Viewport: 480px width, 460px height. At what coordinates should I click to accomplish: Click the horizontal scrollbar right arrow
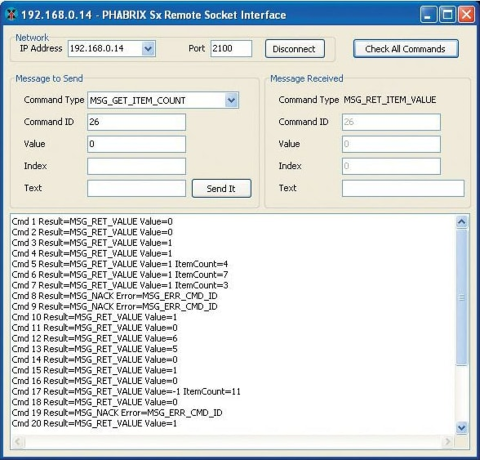(x=448, y=442)
